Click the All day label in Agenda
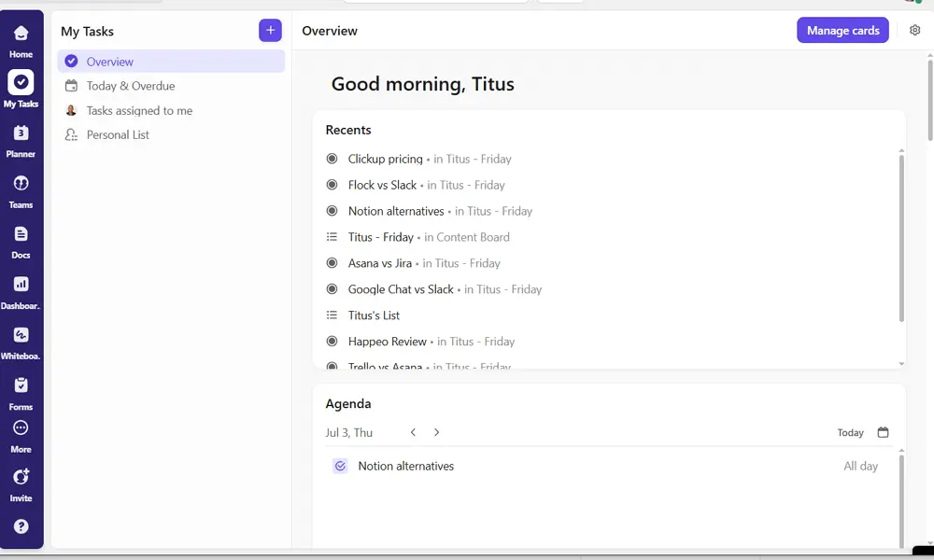This screenshot has height=560, width=934. [x=860, y=466]
